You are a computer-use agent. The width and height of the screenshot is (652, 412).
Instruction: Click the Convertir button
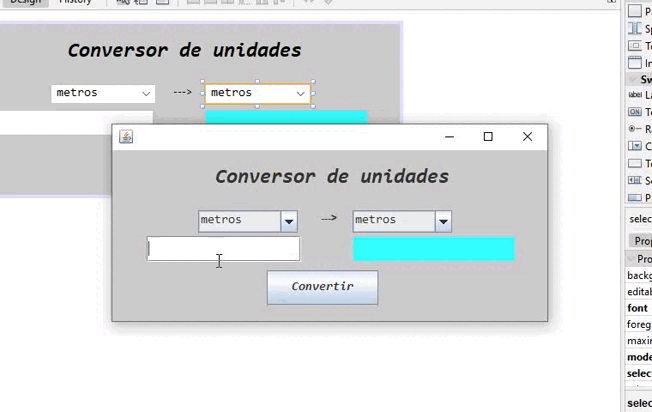(323, 287)
